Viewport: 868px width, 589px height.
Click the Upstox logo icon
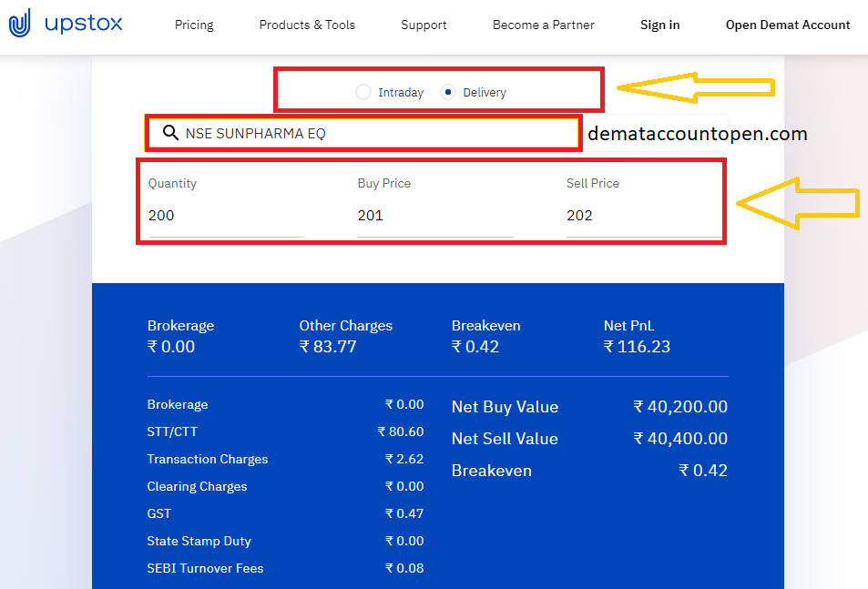[20, 24]
